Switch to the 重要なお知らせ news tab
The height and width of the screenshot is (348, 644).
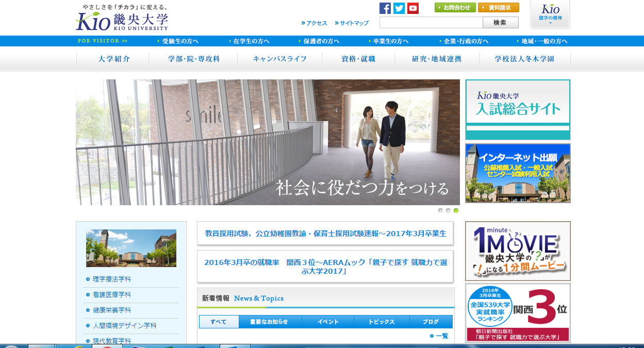269,322
